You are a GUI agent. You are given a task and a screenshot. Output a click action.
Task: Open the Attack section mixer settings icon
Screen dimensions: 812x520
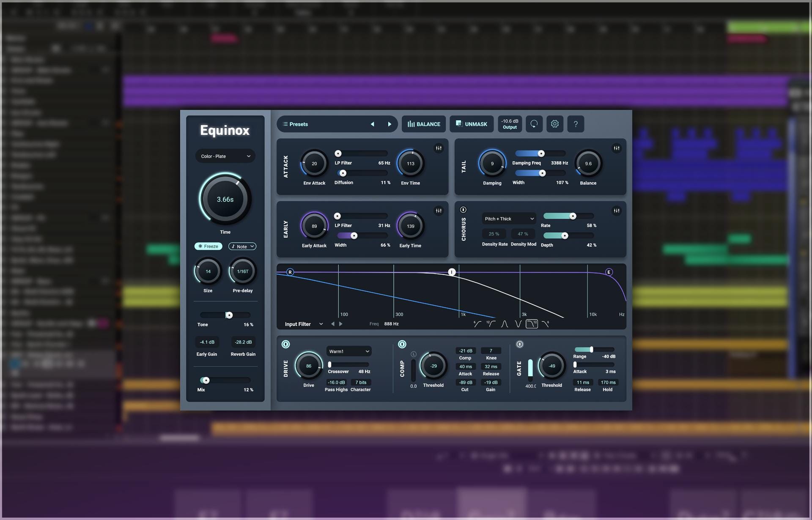(439, 148)
